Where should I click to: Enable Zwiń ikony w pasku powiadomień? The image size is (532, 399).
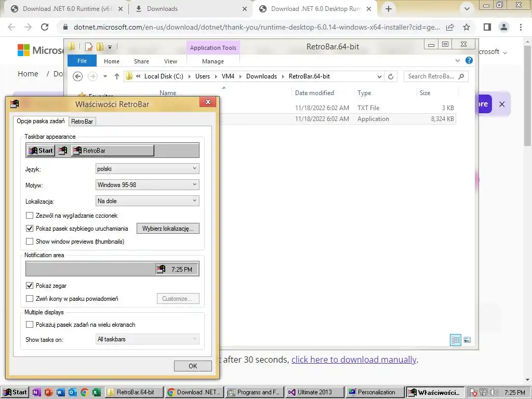30,299
